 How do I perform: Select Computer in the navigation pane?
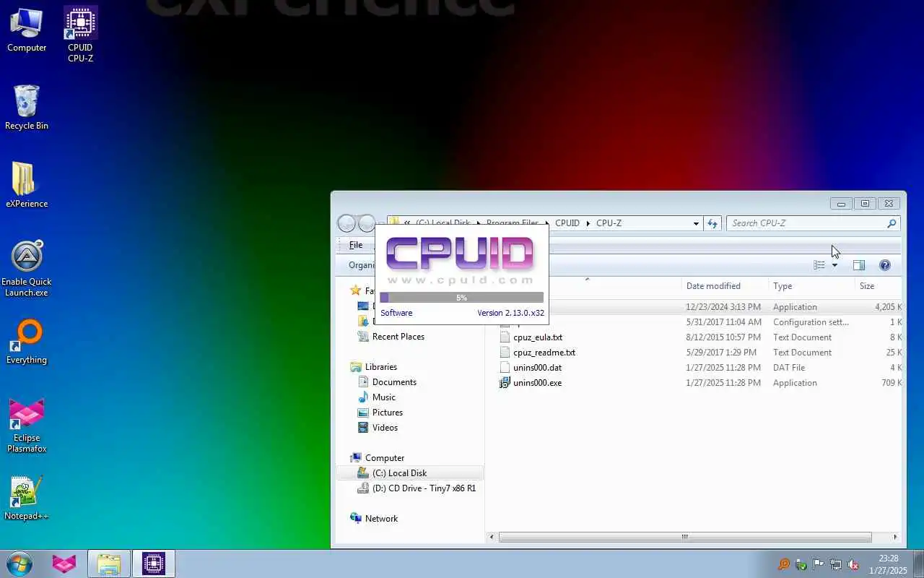[x=384, y=458]
